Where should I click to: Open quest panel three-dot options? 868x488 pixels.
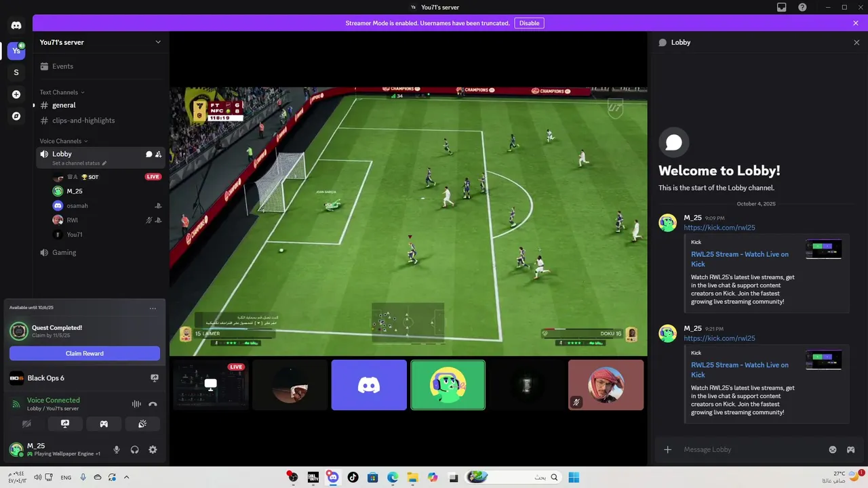click(x=153, y=308)
